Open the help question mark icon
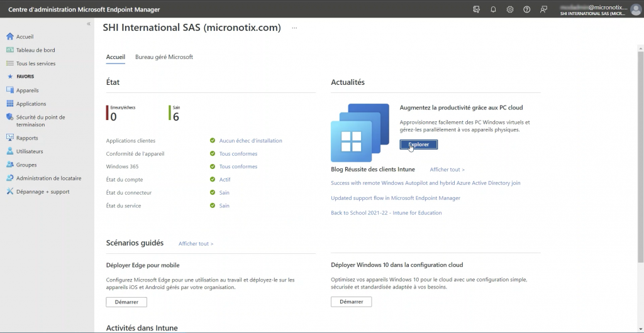This screenshot has width=644, height=333. click(x=526, y=9)
